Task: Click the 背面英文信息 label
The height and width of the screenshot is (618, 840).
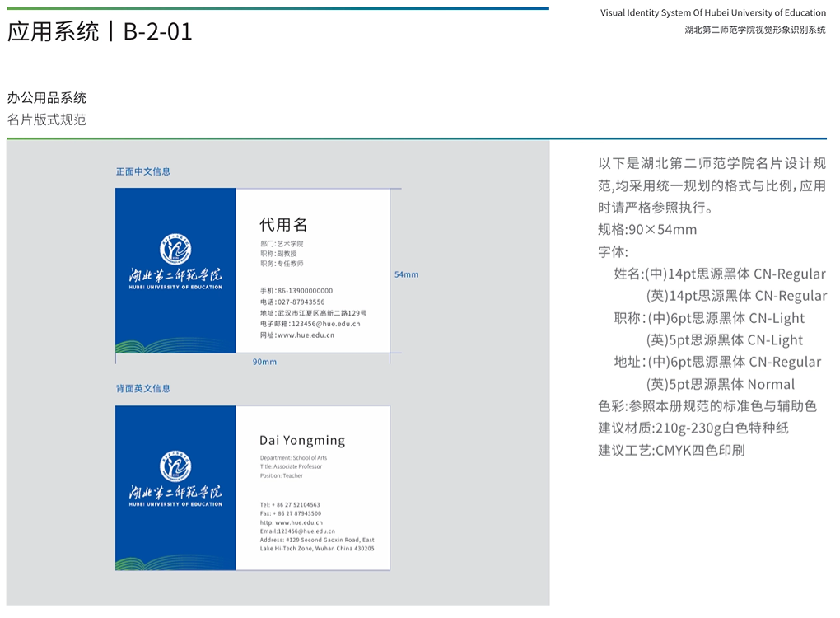Action: point(143,388)
